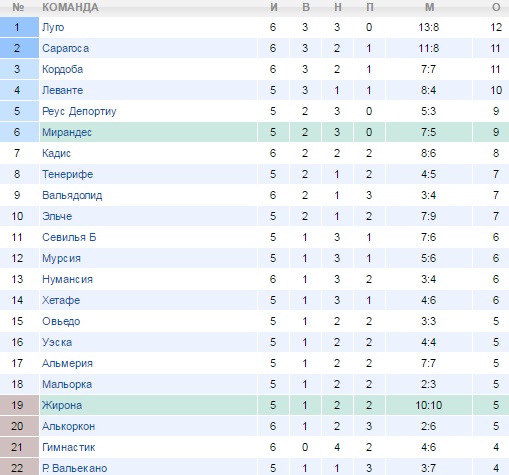Click the КОМАНДА column header
Image resolution: width=509 pixels, height=475 pixels.
click(x=70, y=7)
